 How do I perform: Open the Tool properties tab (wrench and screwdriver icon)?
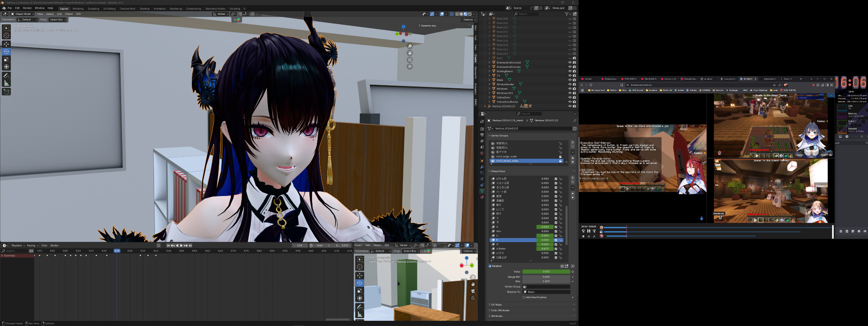(482, 121)
